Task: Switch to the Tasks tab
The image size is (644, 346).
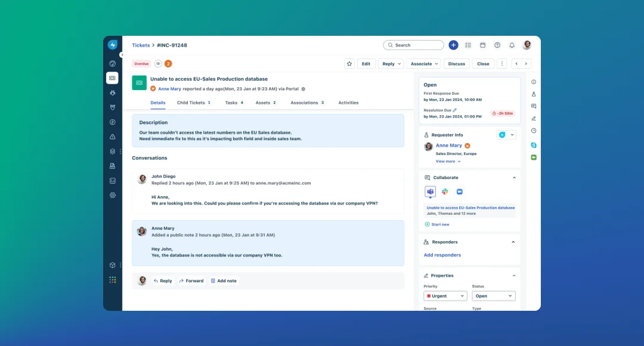Action: tap(234, 103)
